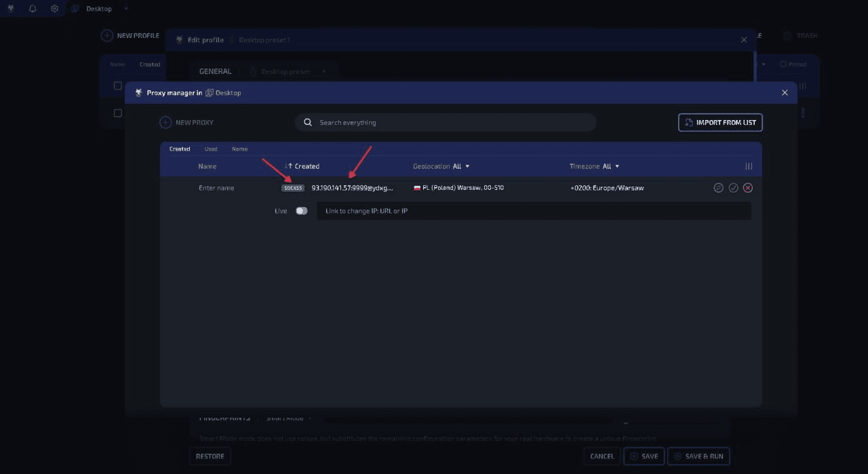Screen dimensions: 868x474
Task: Toggle Created column sort order
Action: (302, 166)
